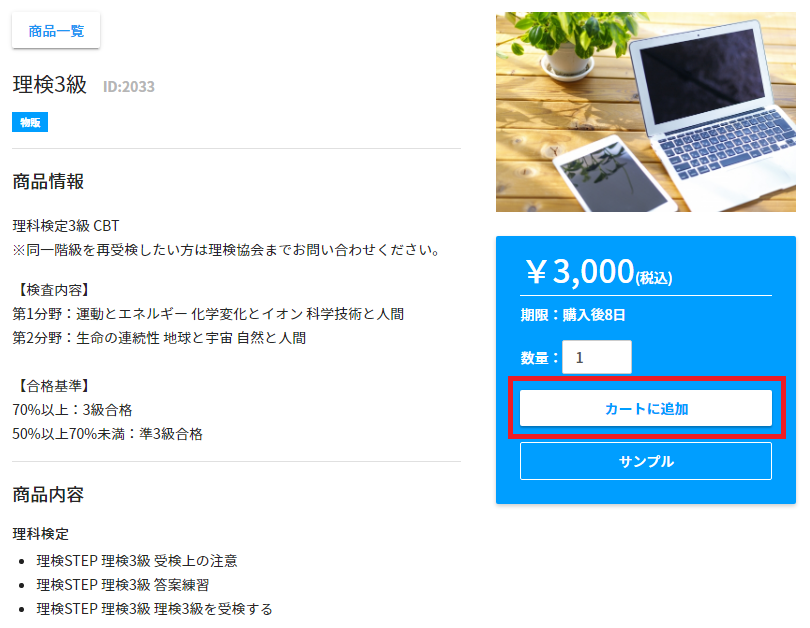The height and width of the screenshot is (628, 810).
Task: Select the 理検3級 product title
Action: (50, 85)
